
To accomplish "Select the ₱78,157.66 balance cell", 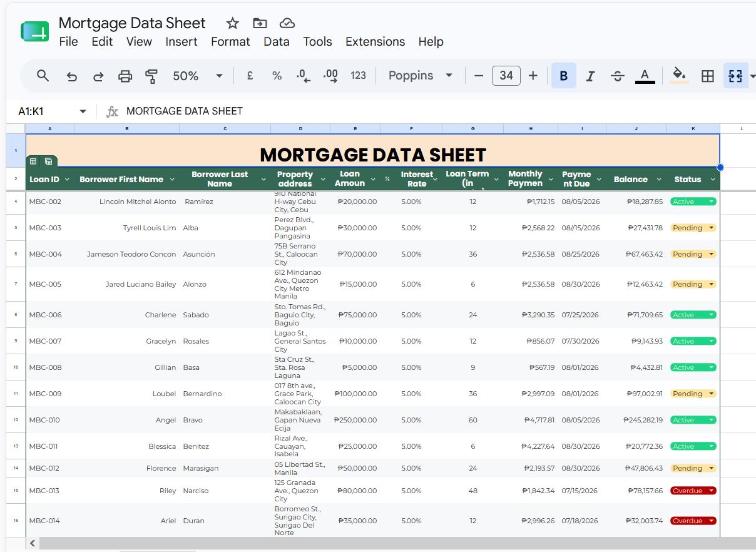I will [636, 491].
